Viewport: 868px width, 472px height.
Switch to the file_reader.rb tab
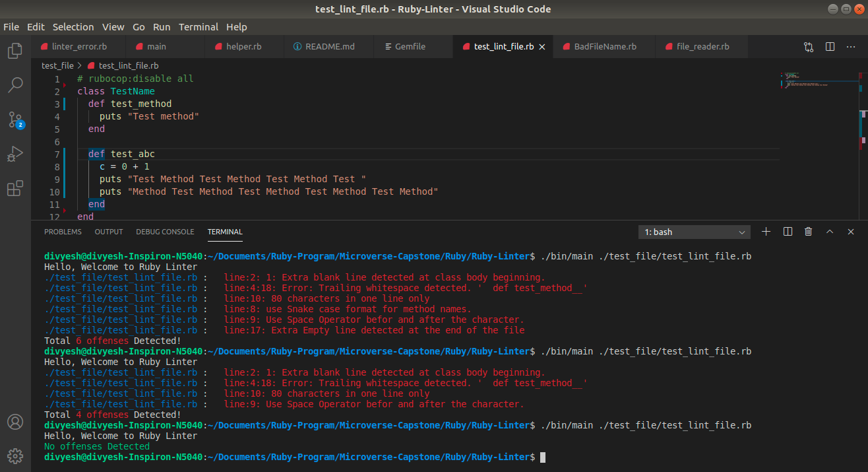(703, 47)
